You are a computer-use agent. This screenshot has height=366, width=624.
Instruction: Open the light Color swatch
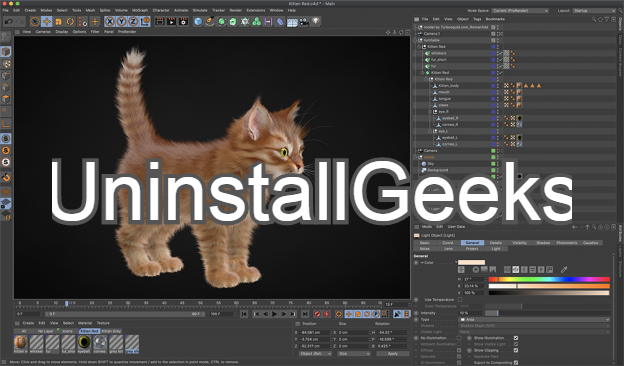(x=471, y=263)
